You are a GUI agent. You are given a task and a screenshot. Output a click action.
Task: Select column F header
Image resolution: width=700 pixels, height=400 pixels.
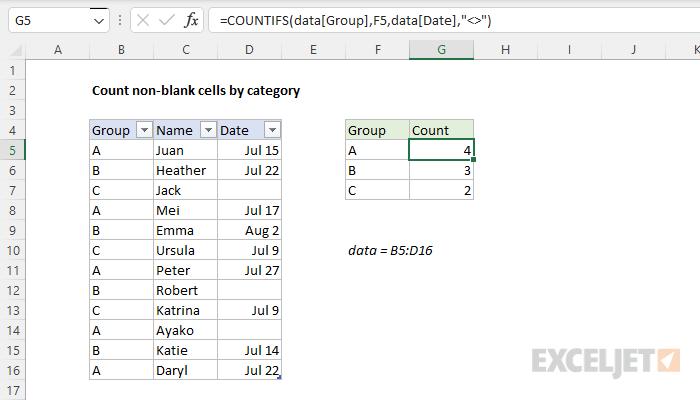(x=378, y=50)
